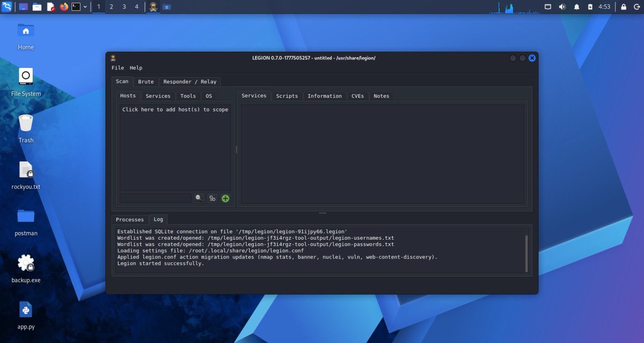
Task: Open the Kali applications menu
Action: pyautogui.click(x=6, y=7)
